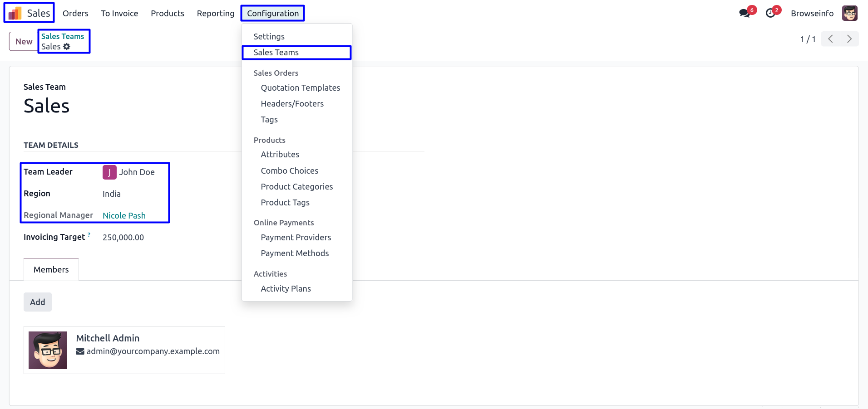The image size is (868, 409).
Task: Open Payment Methods
Action: (297, 253)
